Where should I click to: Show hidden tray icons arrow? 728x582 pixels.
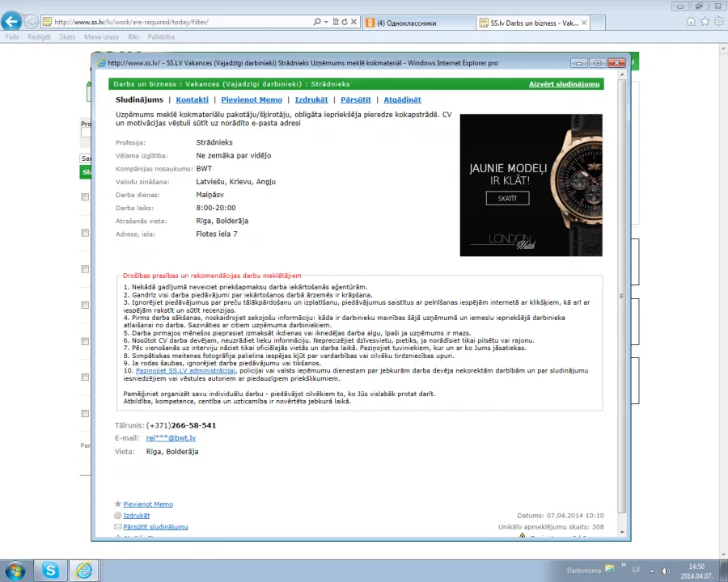(x=652, y=571)
